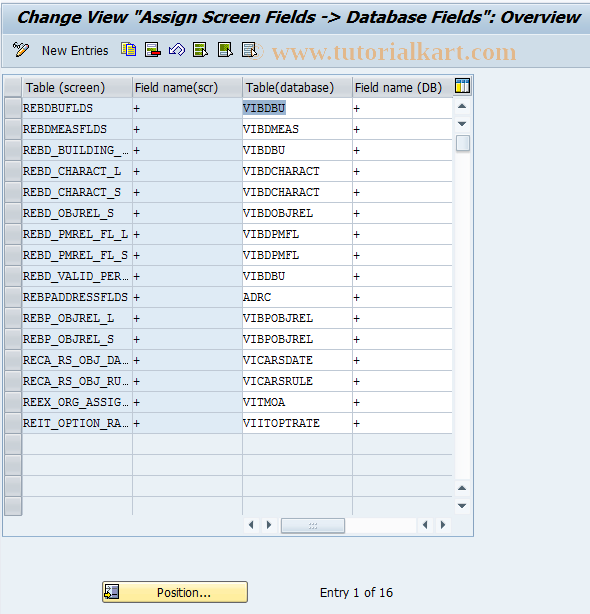Click the REBP_OBJREL_S table cell
Viewport: 590px width, 614px height.
[x=77, y=339]
